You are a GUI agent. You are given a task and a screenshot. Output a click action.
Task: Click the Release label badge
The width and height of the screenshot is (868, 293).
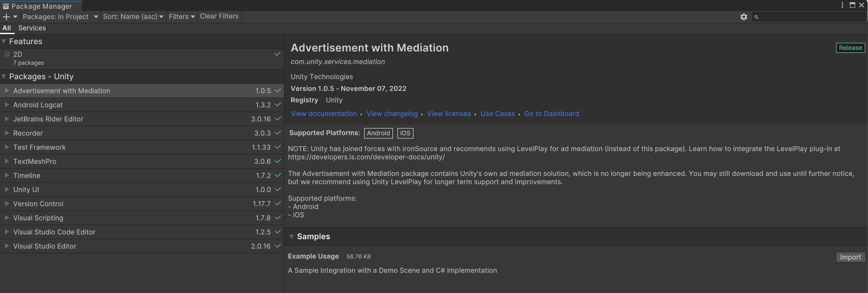tap(850, 48)
